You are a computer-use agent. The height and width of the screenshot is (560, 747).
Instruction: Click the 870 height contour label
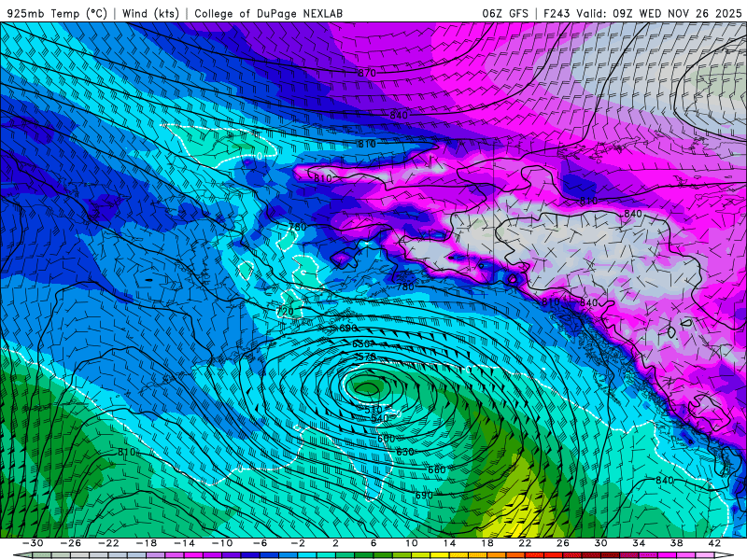click(x=367, y=73)
